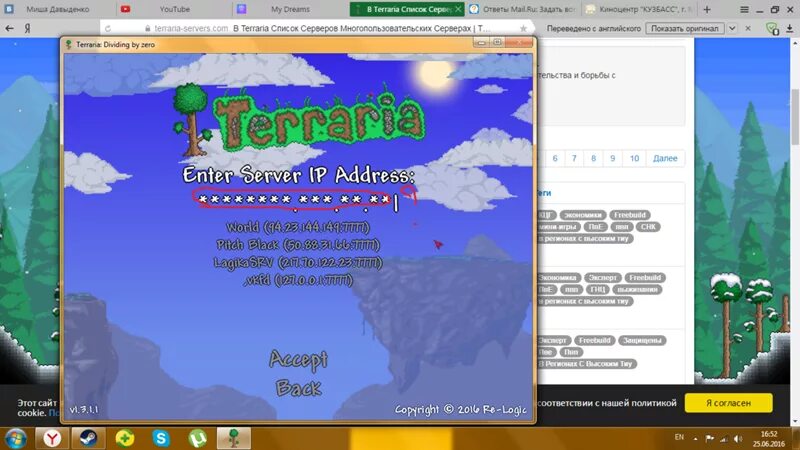
Task: Open uTorrent from the taskbar
Action: [x=197, y=438]
